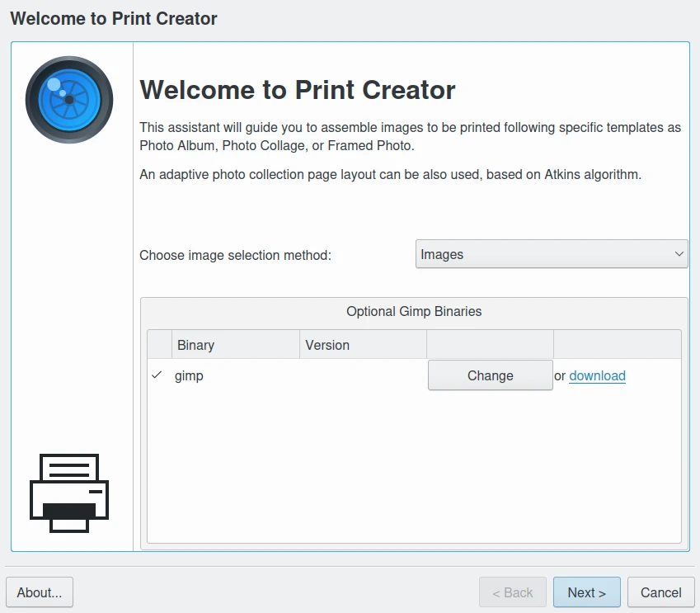Click the < Back button

point(512,592)
